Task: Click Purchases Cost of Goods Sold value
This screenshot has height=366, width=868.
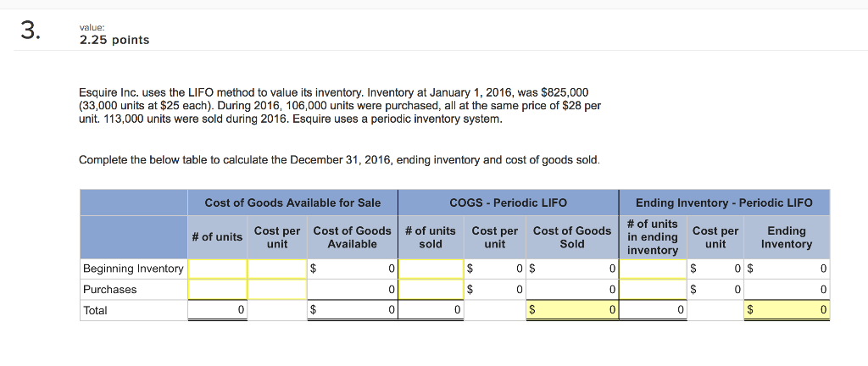Action: [572, 289]
